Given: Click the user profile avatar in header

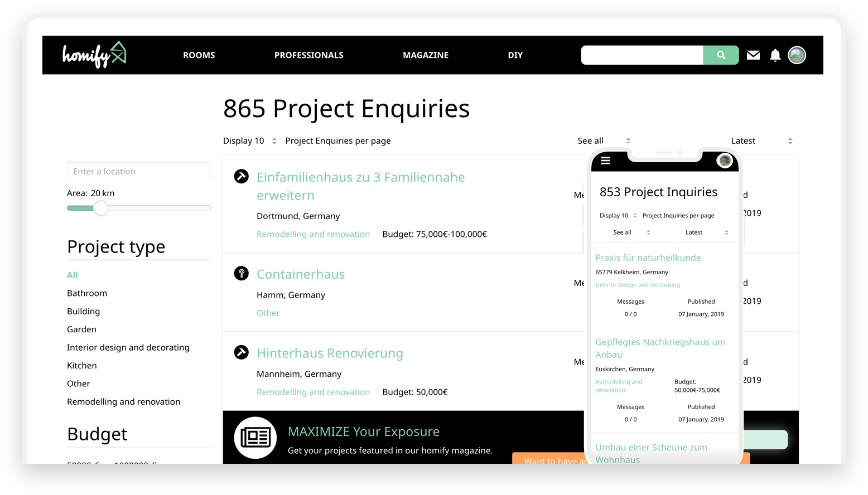Looking at the screenshot, I should coord(797,55).
